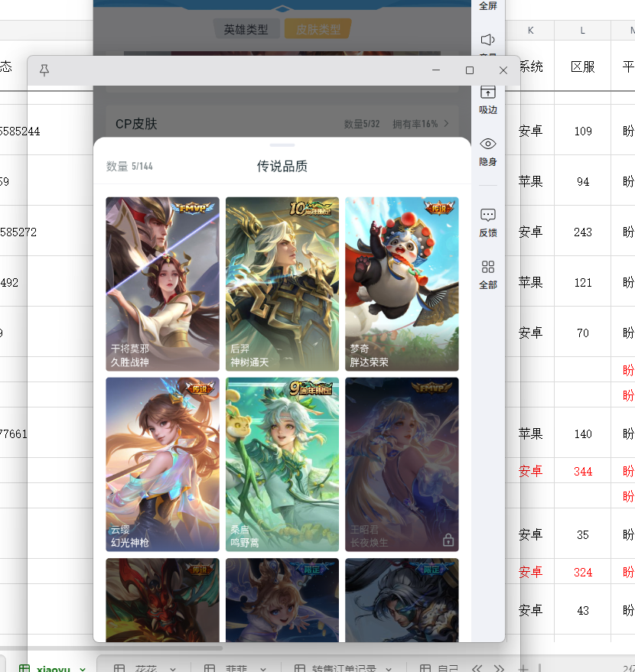
Task: Open the 云缨 幻光神枪 skin card
Action: [x=162, y=464]
